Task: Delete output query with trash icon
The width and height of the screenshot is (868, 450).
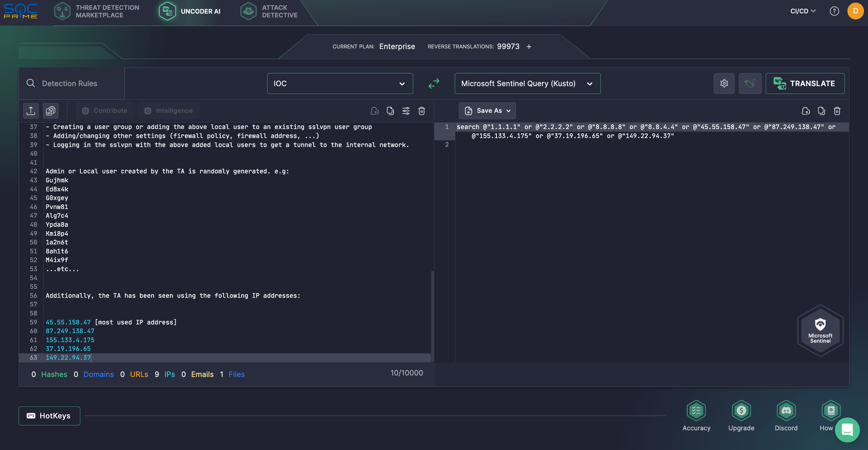Action: tap(837, 111)
